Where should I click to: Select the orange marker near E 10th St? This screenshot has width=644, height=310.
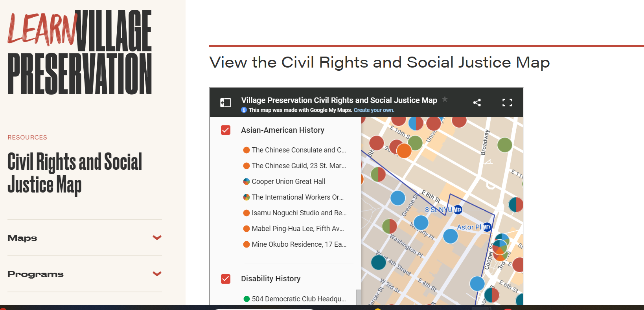[404, 150]
